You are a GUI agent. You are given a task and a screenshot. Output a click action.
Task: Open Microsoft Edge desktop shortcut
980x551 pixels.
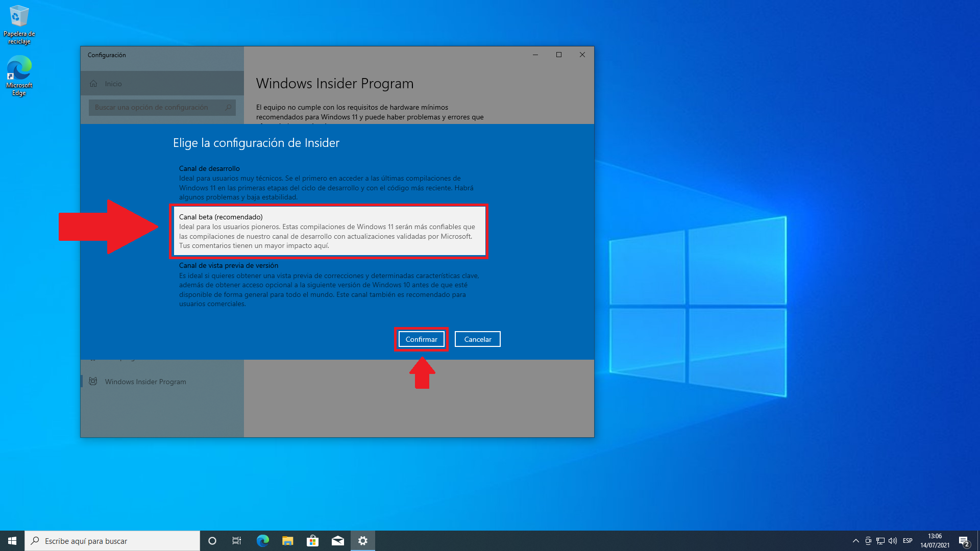click(19, 76)
